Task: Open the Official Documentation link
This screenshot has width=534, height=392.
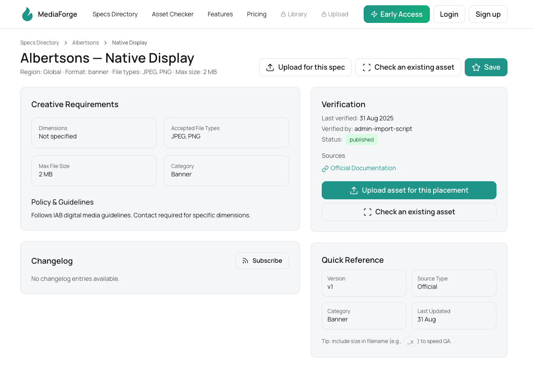Action: pyautogui.click(x=363, y=168)
